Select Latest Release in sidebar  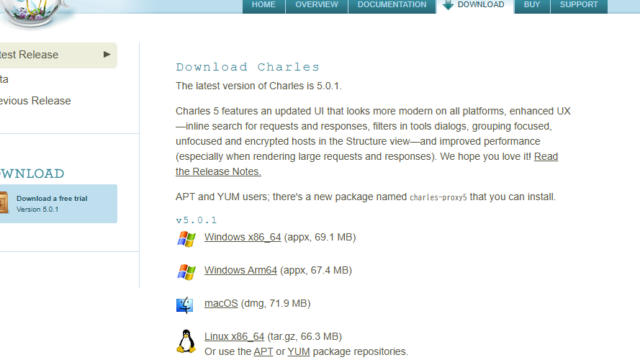coord(57,55)
